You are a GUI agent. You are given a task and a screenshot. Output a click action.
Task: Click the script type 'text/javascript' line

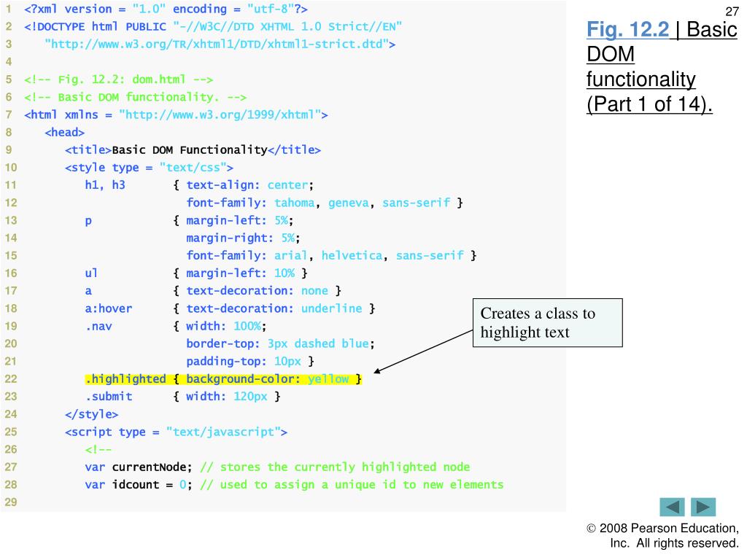tap(177, 432)
